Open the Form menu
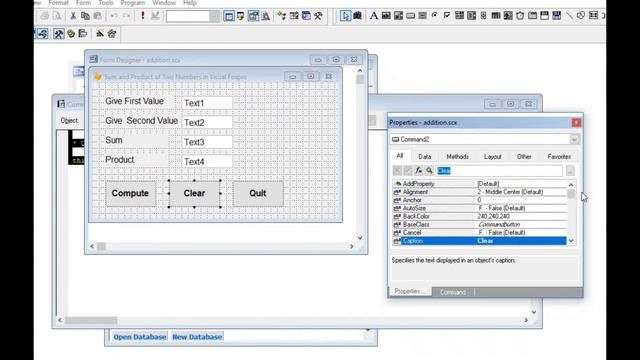 tap(83, 3)
